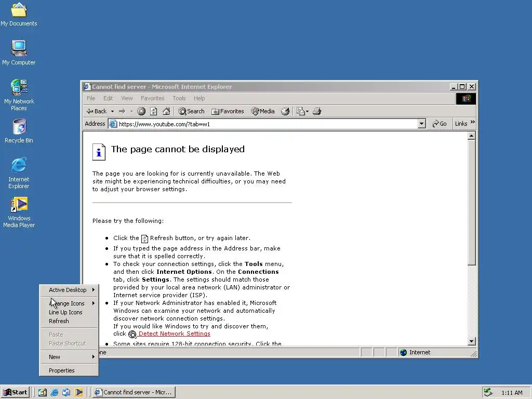
Task: Open the View menu
Action: coord(127,98)
